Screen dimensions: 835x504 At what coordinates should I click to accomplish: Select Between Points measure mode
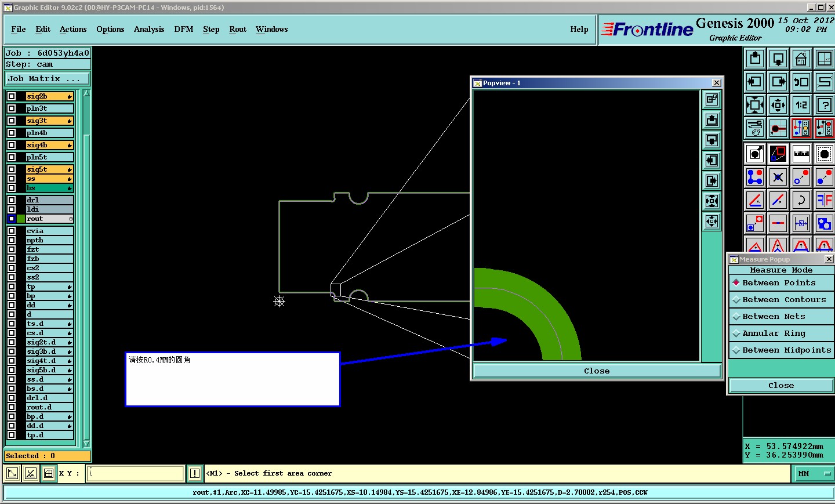pyautogui.click(x=781, y=283)
